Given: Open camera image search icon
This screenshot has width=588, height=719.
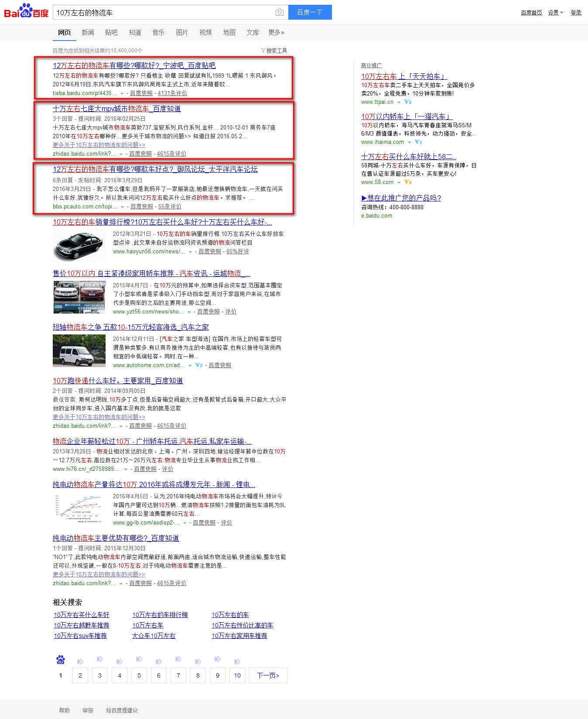Looking at the screenshot, I should (280, 13).
